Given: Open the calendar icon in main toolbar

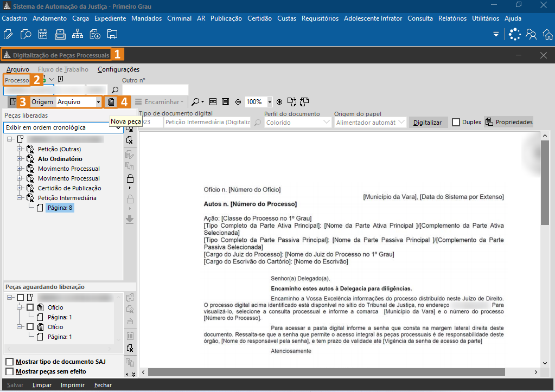Looking at the screenshot, I should point(43,34).
